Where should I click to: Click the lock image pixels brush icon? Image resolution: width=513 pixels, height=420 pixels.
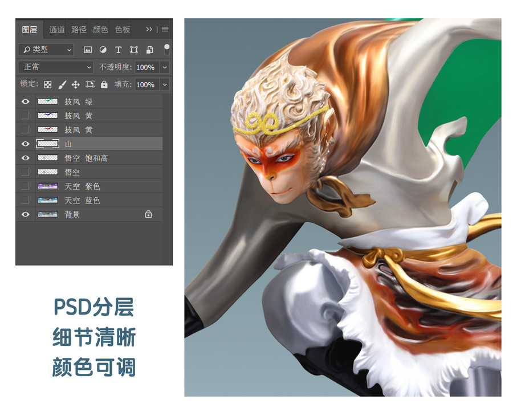62,85
